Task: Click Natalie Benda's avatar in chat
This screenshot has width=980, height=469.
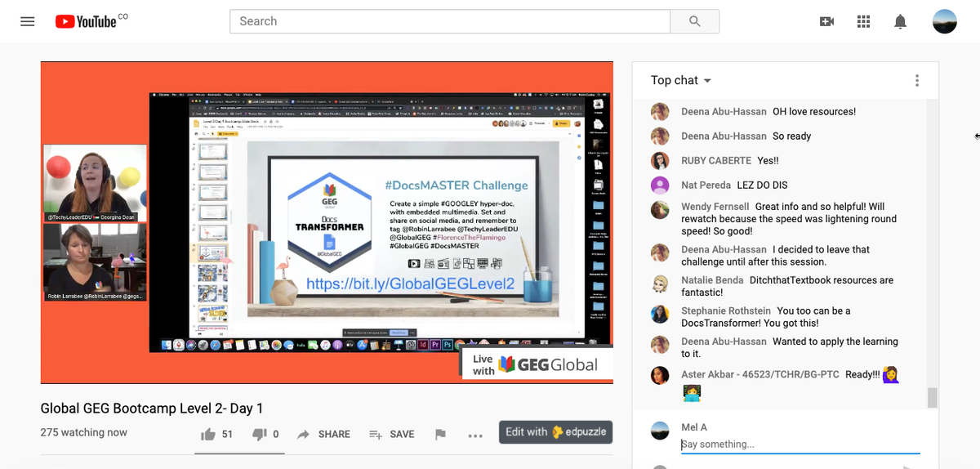Action: coord(660,283)
